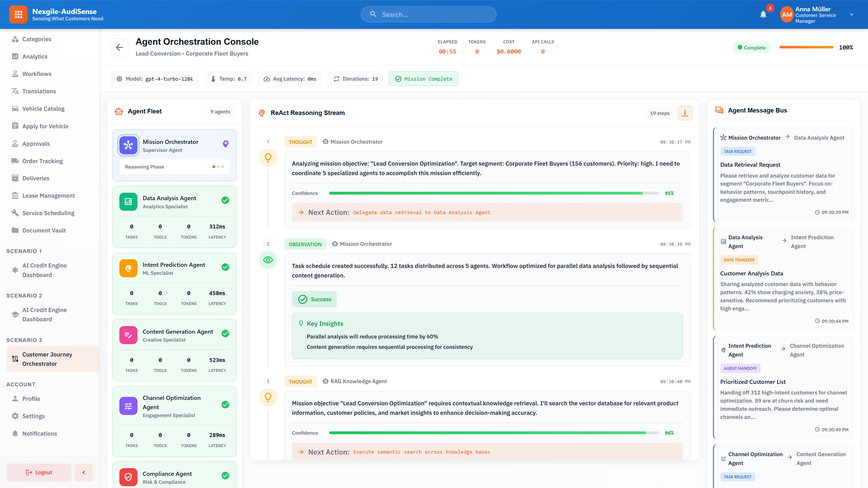This screenshot has width=868, height=488.
Task: Toggle the observation eye on step 2
Action: pos(268,260)
